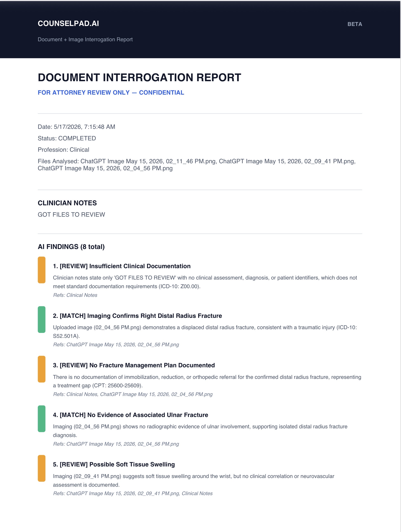Click the green marker beside finding 4
Screen dimensions: 401x532
[42, 419]
